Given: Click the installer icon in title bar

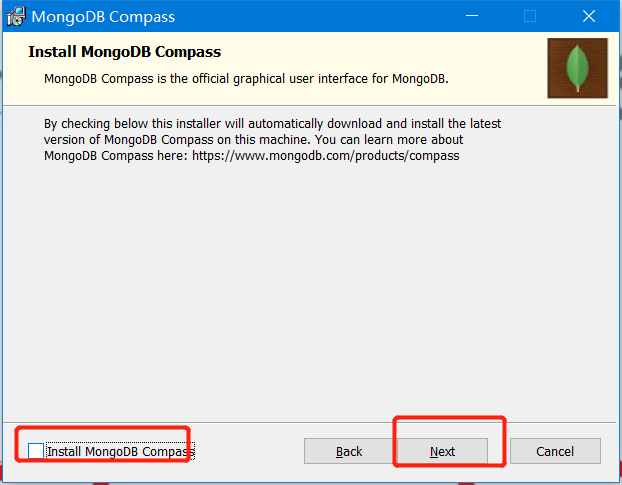Looking at the screenshot, I should point(16,17).
